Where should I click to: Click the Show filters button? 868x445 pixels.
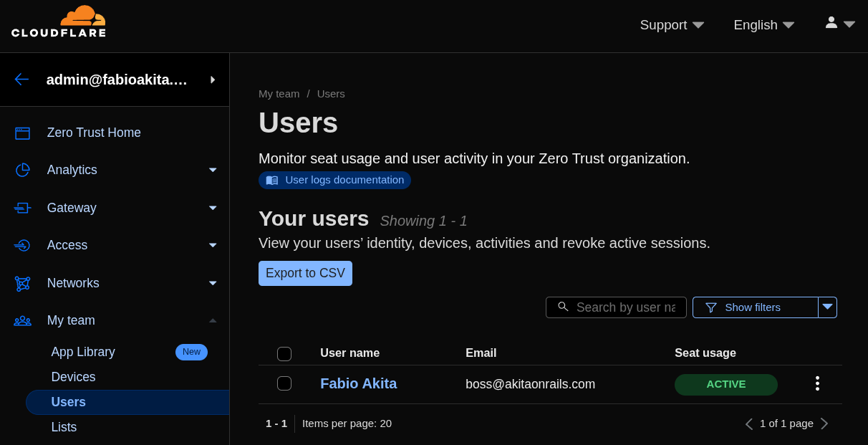pyautogui.click(x=756, y=307)
